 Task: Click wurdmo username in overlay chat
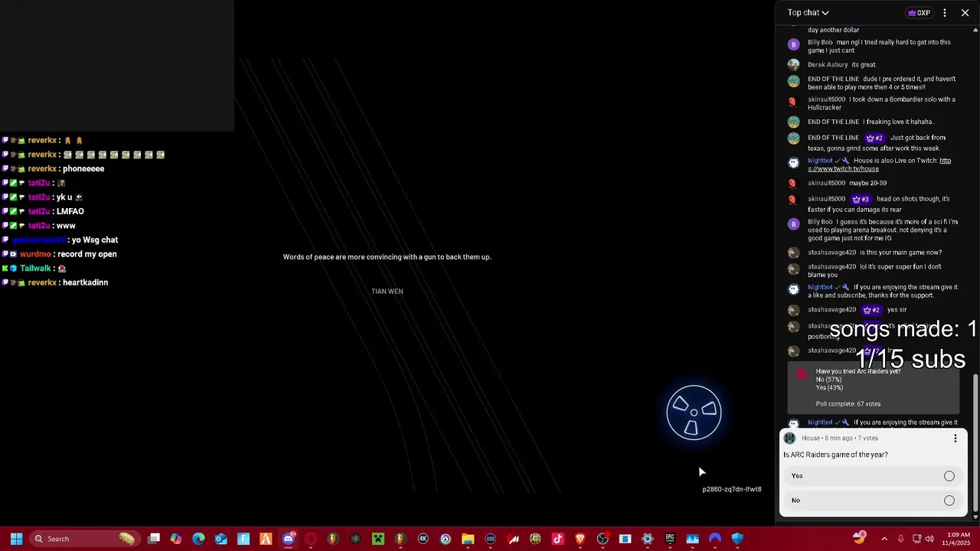pos(35,254)
